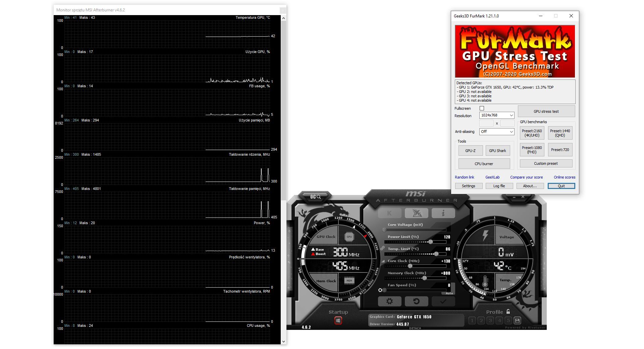Select Afterburner profile slot 3
This screenshot has height=349, width=644.
click(490, 320)
